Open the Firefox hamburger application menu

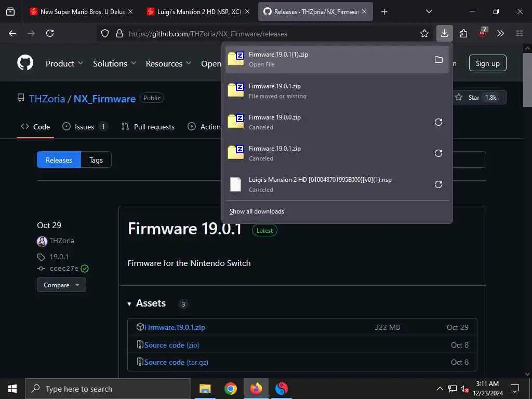[x=519, y=33]
